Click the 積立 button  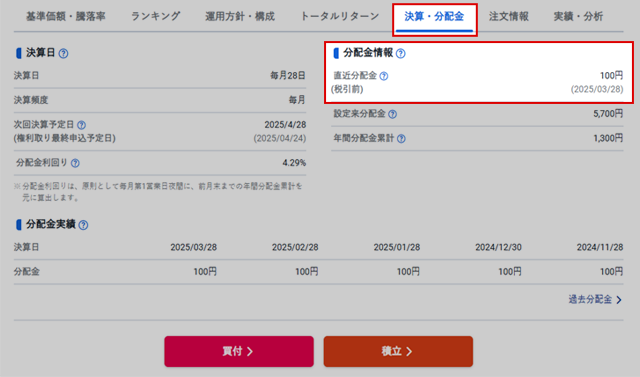click(398, 351)
